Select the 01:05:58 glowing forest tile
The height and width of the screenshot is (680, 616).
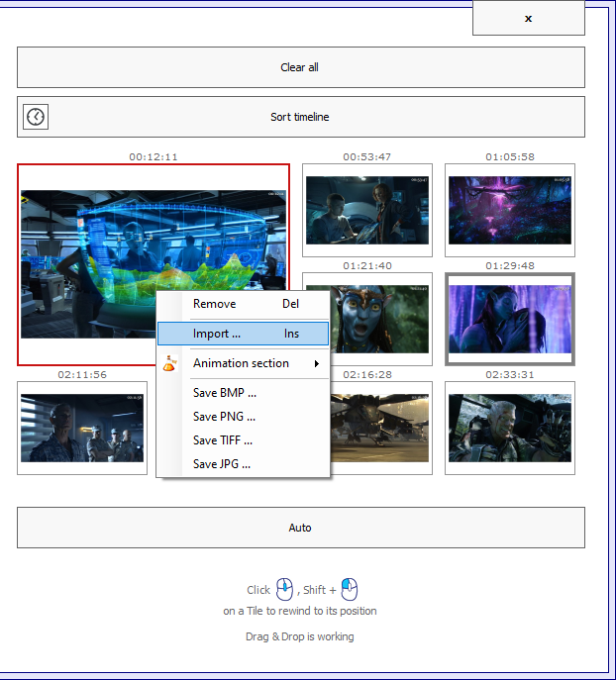point(510,210)
